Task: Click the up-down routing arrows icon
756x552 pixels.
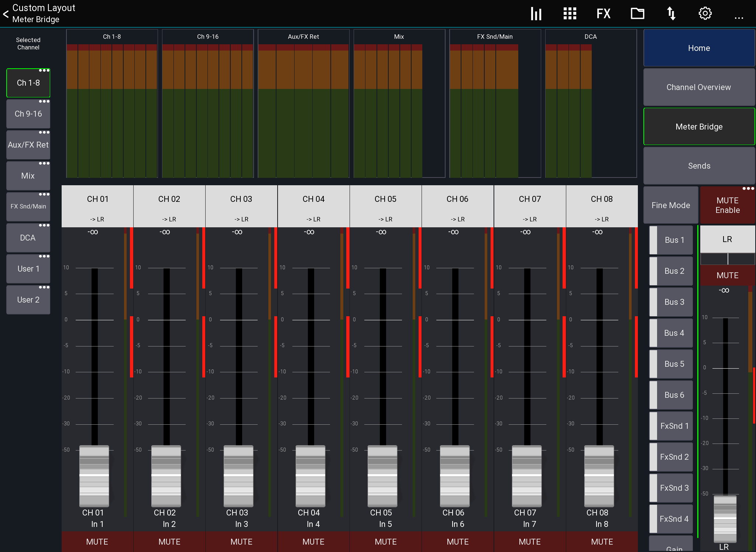Action: click(671, 14)
